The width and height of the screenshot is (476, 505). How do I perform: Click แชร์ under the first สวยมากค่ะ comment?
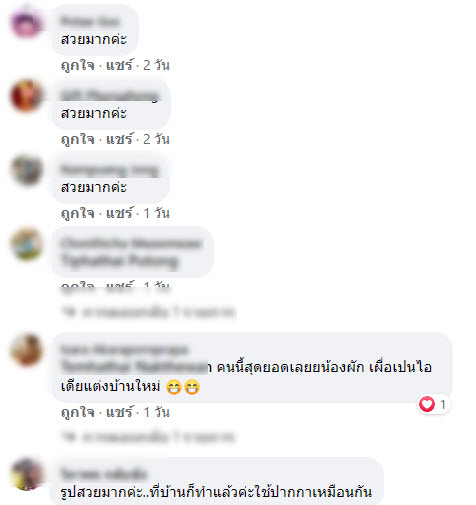[119, 65]
